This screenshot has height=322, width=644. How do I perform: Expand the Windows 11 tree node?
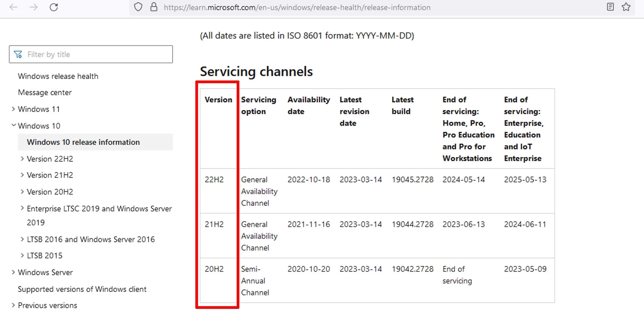13,109
